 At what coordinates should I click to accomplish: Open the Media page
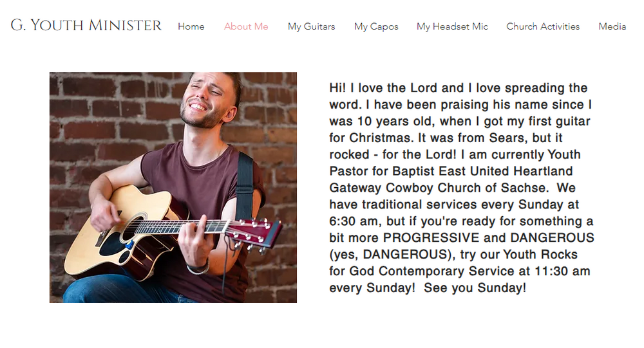tap(612, 26)
